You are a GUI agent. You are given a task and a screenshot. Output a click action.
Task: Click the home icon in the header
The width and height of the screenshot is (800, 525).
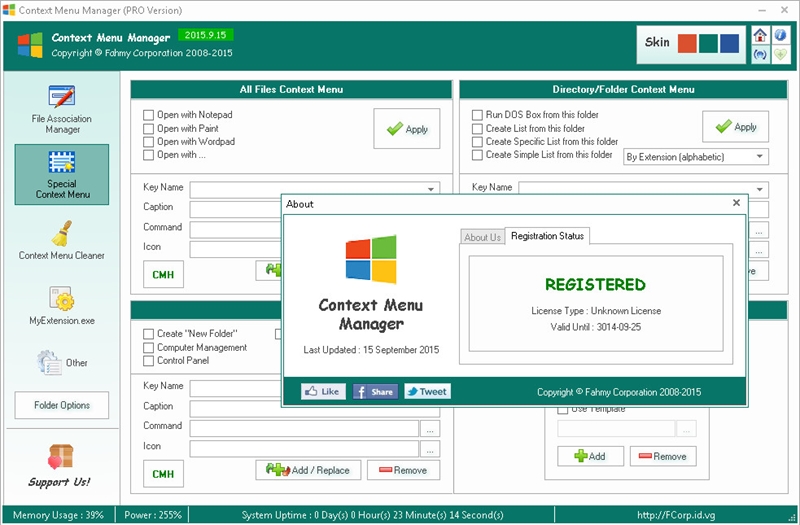pyautogui.click(x=760, y=35)
